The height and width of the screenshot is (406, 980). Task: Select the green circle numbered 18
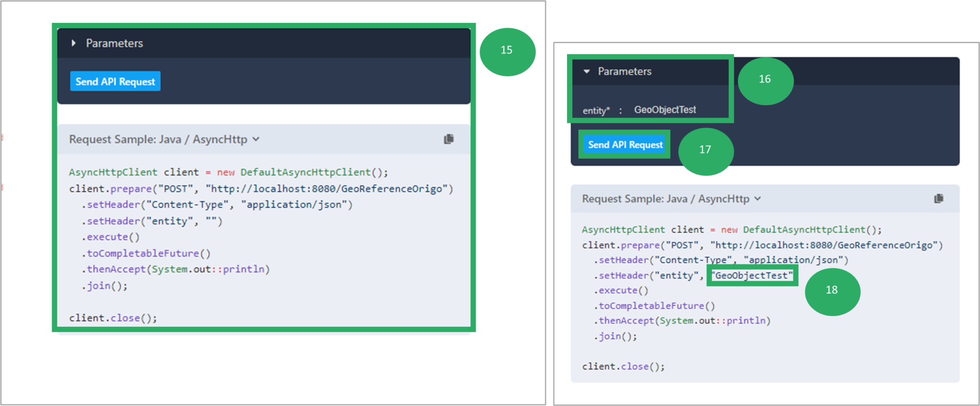(832, 291)
